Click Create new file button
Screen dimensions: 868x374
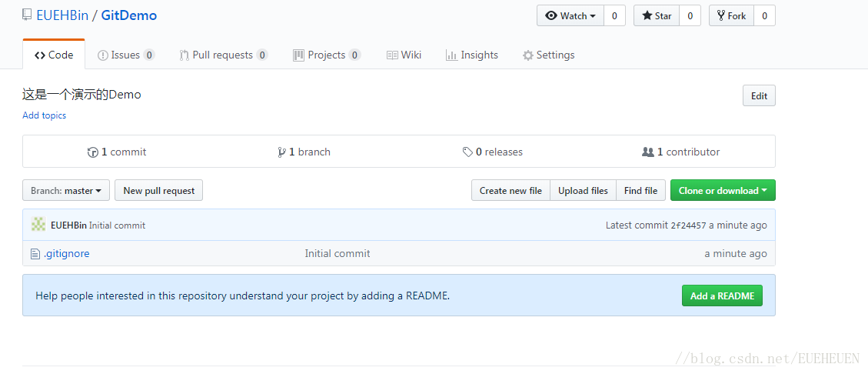[x=510, y=191]
